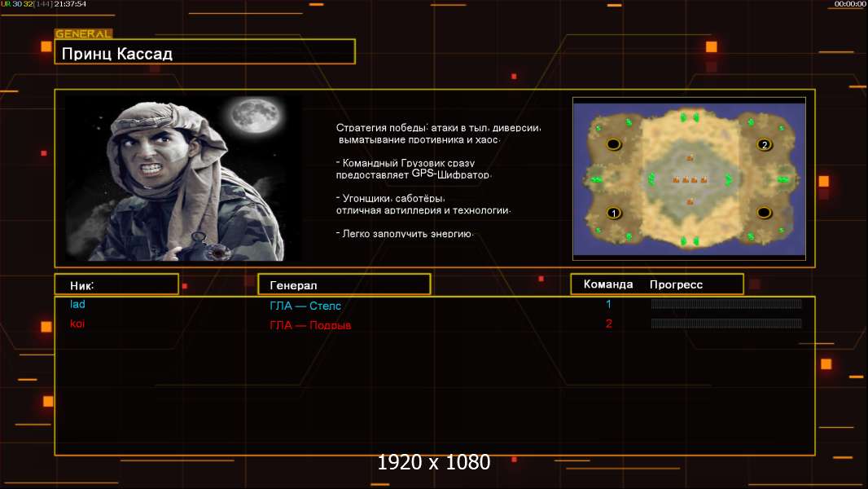Click the "Команда" column header
Screen dimensions: 868x489
pyautogui.click(x=608, y=284)
